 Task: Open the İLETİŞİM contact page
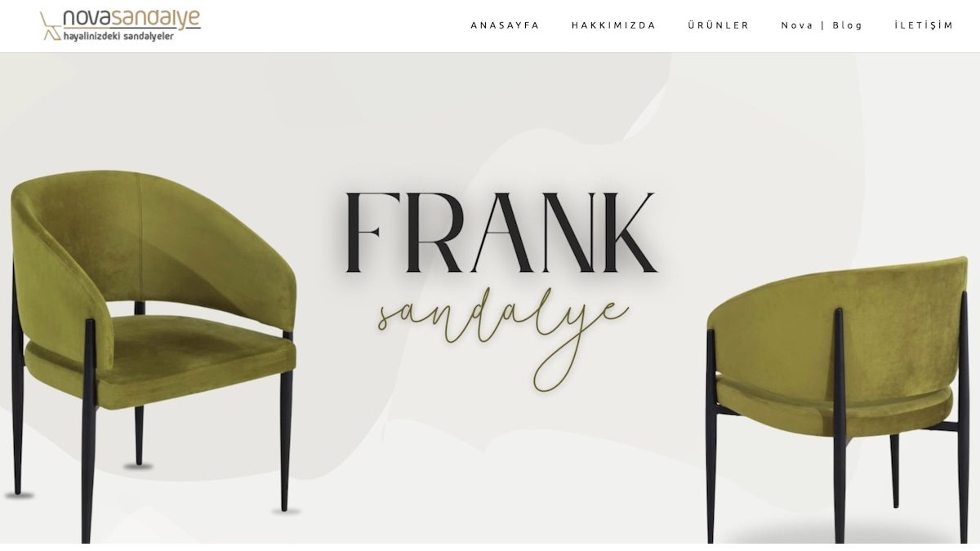tap(924, 25)
